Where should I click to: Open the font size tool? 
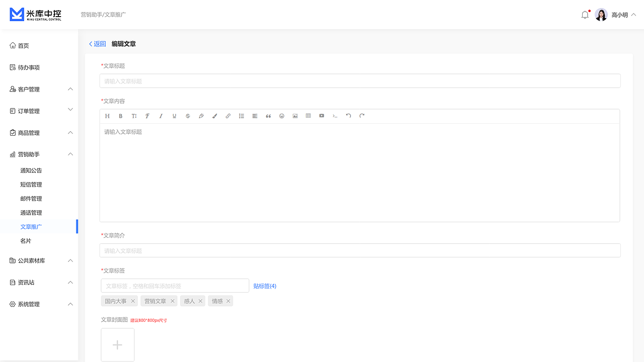coord(134,116)
